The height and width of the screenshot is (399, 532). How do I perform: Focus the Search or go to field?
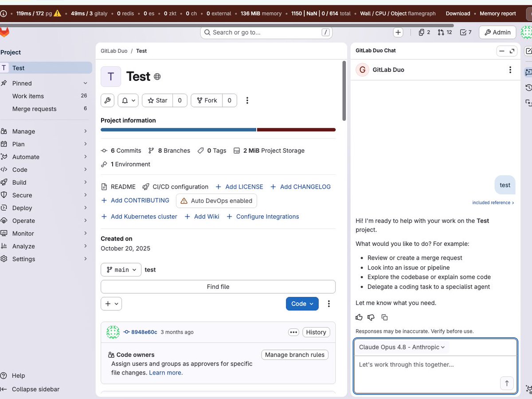click(x=266, y=32)
